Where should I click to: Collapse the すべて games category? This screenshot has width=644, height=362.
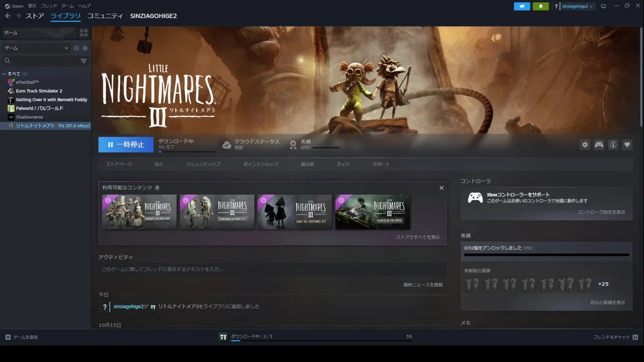[x=5, y=74]
